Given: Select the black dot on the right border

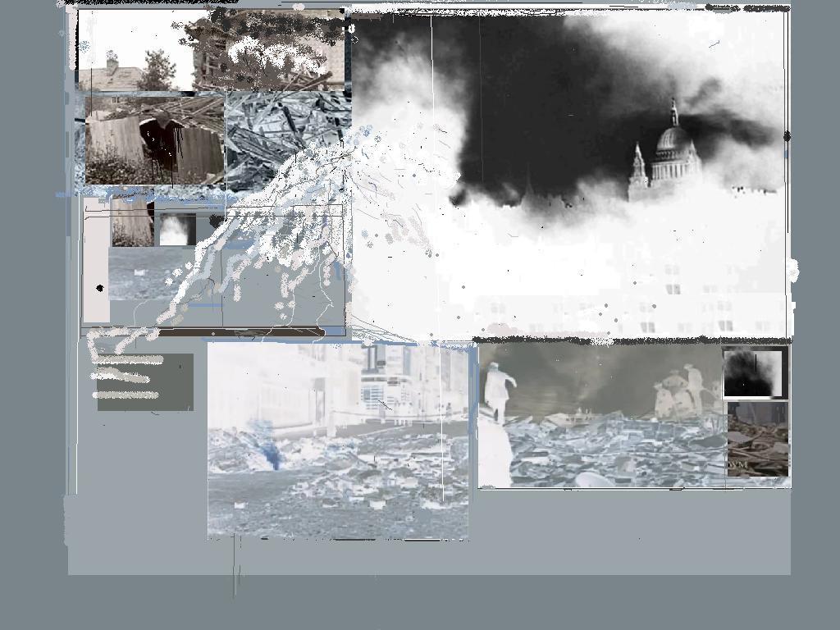Looking at the screenshot, I should tap(787, 136).
